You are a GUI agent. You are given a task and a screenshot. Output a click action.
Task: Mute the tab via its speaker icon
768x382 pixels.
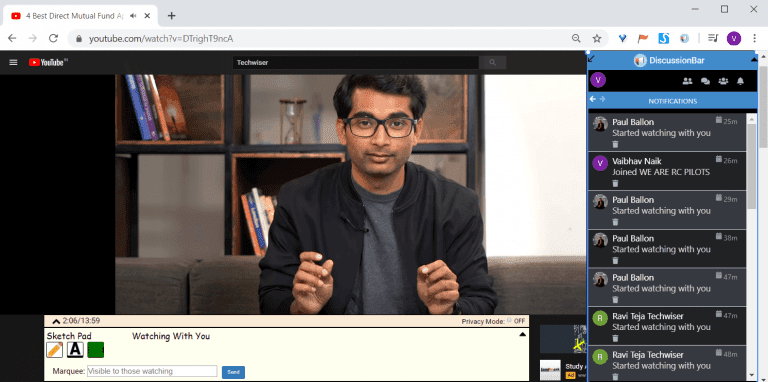133,16
